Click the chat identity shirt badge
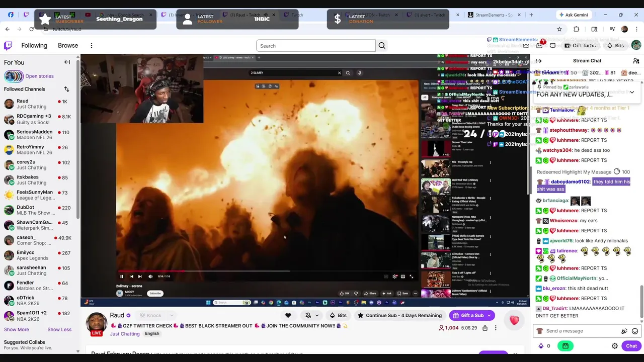 [x=540, y=331]
